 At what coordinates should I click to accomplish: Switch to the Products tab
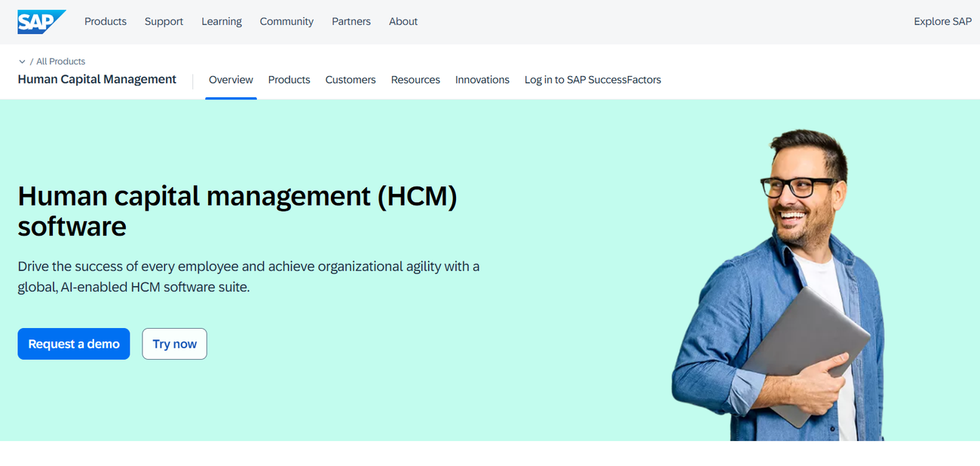point(289,79)
